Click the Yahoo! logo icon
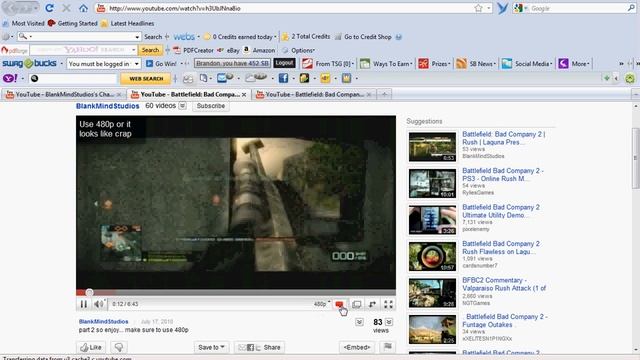This screenshot has height=360, width=640. tap(10, 78)
